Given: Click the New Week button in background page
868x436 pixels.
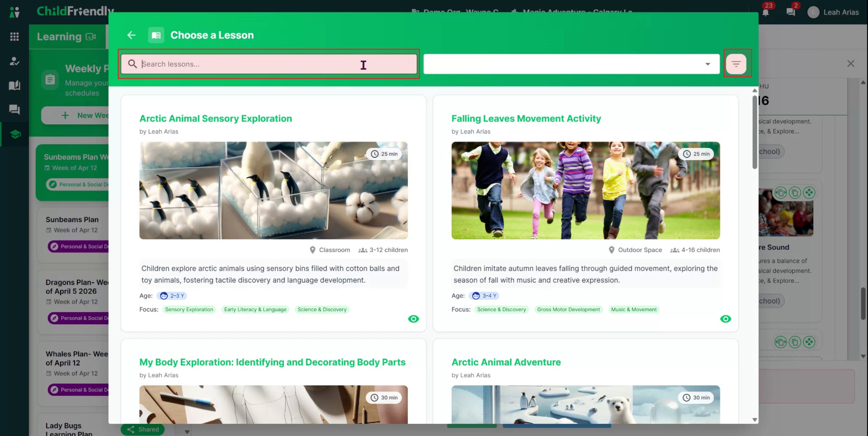Looking at the screenshot, I should click(x=75, y=115).
